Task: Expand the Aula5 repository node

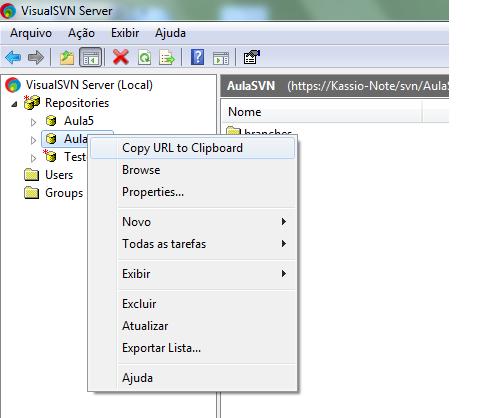Action: pyautogui.click(x=33, y=122)
